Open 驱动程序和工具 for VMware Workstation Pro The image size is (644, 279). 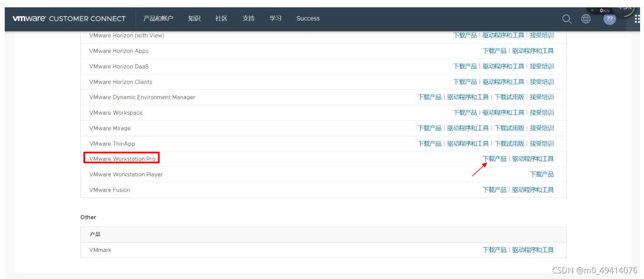coord(533,159)
